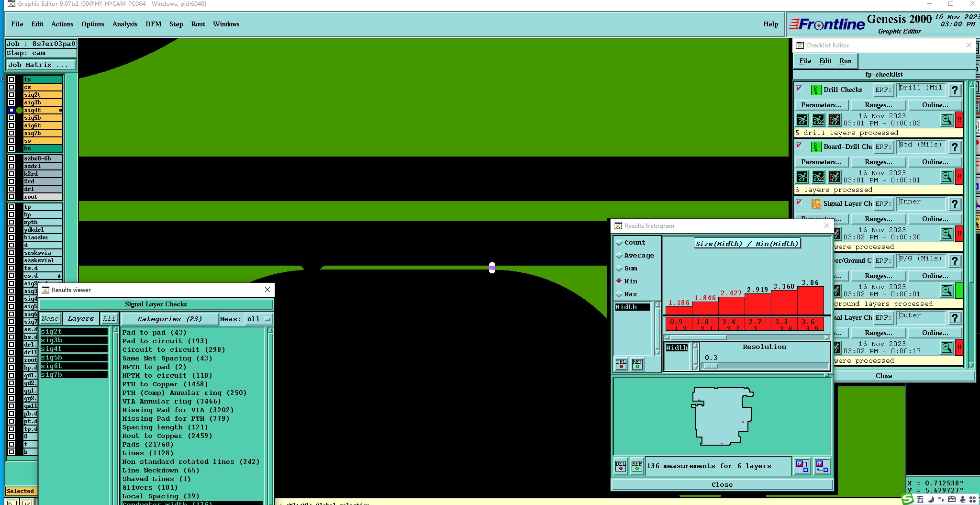Toggle rout layer display checkbox
The image size is (980, 505).
[x=11, y=197]
